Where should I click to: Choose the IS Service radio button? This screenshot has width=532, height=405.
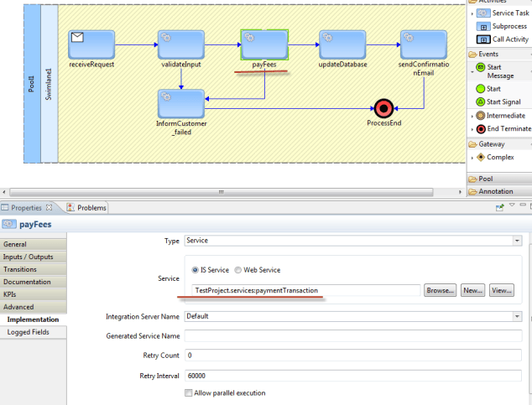(x=195, y=270)
